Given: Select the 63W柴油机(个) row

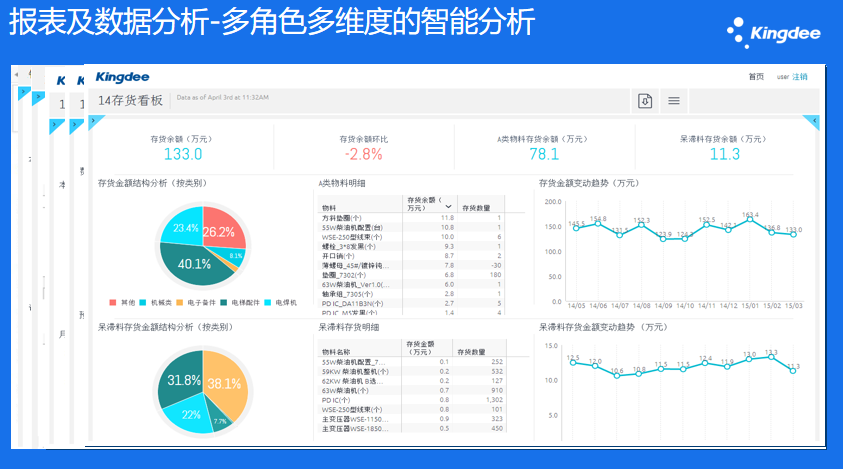Looking at the screenshot, I should (x=411, y=390).
